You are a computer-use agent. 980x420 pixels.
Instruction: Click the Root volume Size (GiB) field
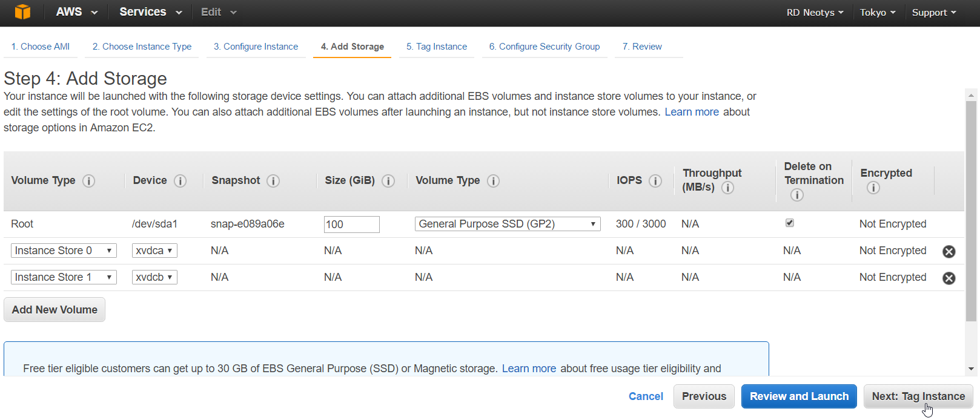pos(352,225)
